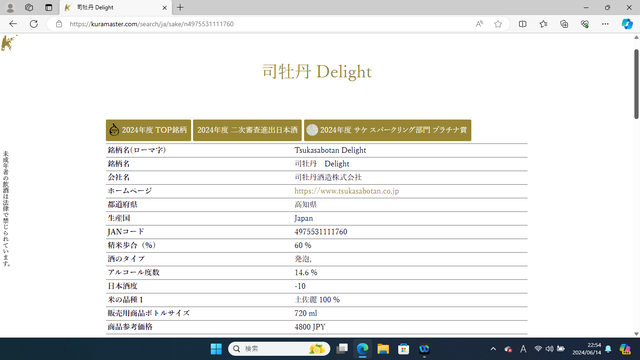Click the IME input mode A indicator
The width and height of the screenshot is (640, 360).
523,349
